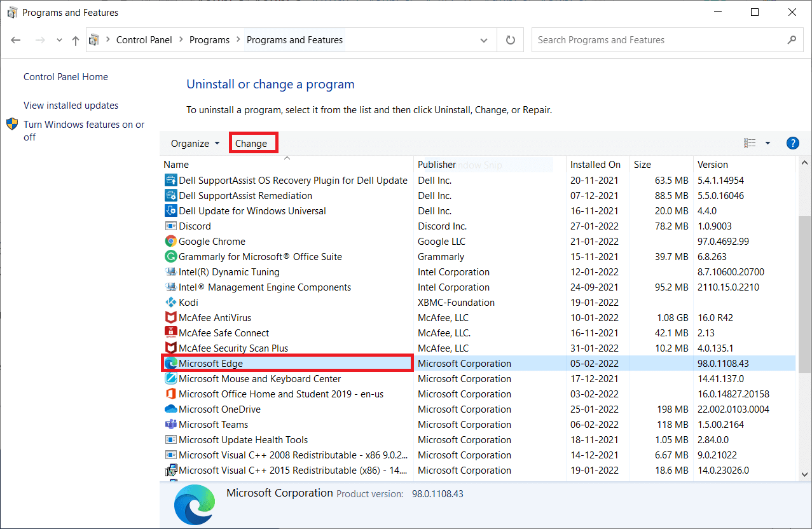Screen dimensions: 812x529
Task: Open recent locations dropdown arrow
Action: [x=59, y=40]
